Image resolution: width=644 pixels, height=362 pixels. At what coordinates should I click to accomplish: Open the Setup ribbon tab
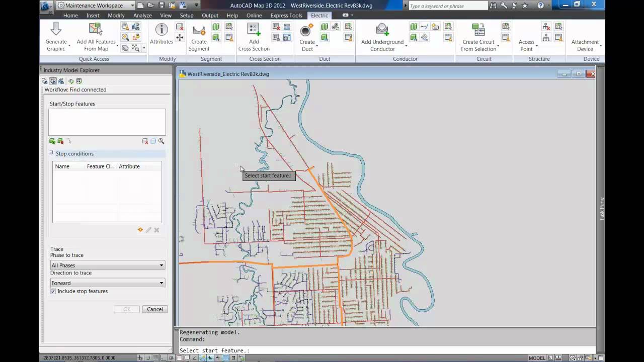coord(187,16)
